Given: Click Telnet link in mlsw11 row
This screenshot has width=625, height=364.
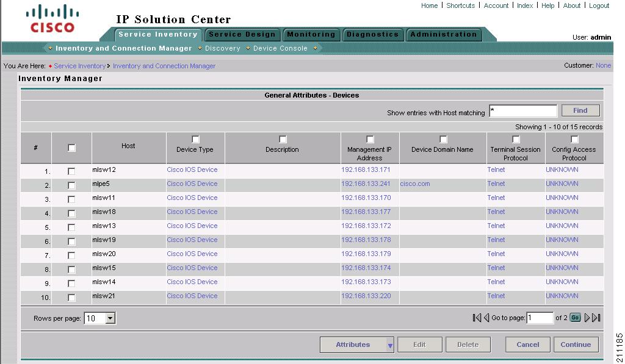Looking at the screenshot, I should coord(496,198).
